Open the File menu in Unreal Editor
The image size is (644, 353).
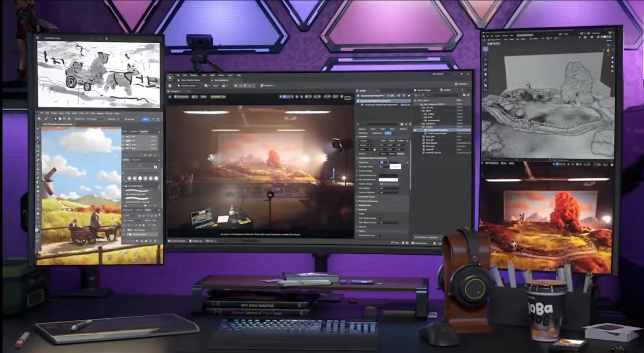pos(178,75)
